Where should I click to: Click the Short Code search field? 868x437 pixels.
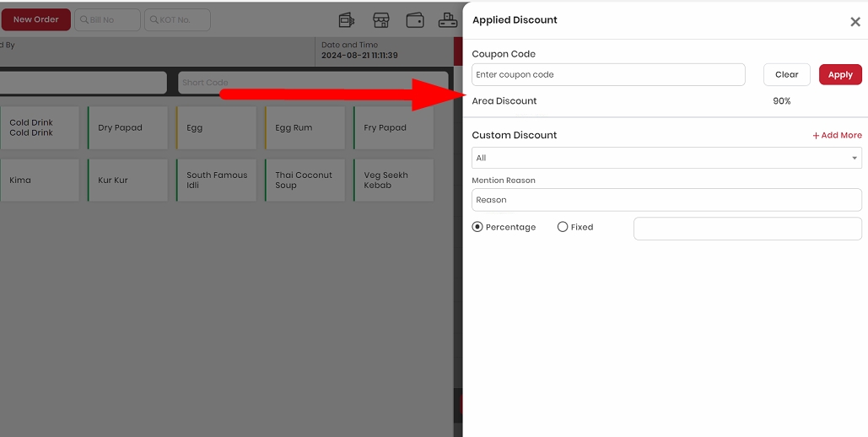tap(313, 83)
